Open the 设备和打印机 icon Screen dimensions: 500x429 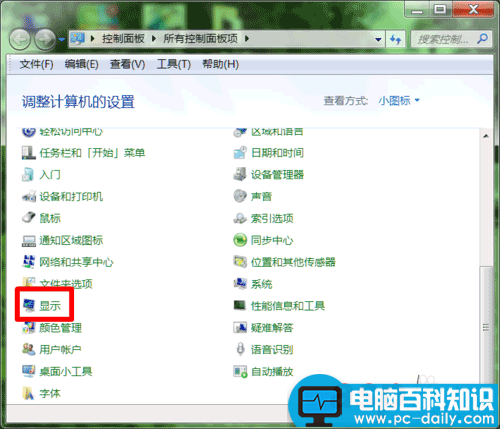pyautogui.click(x=29, y=197)
